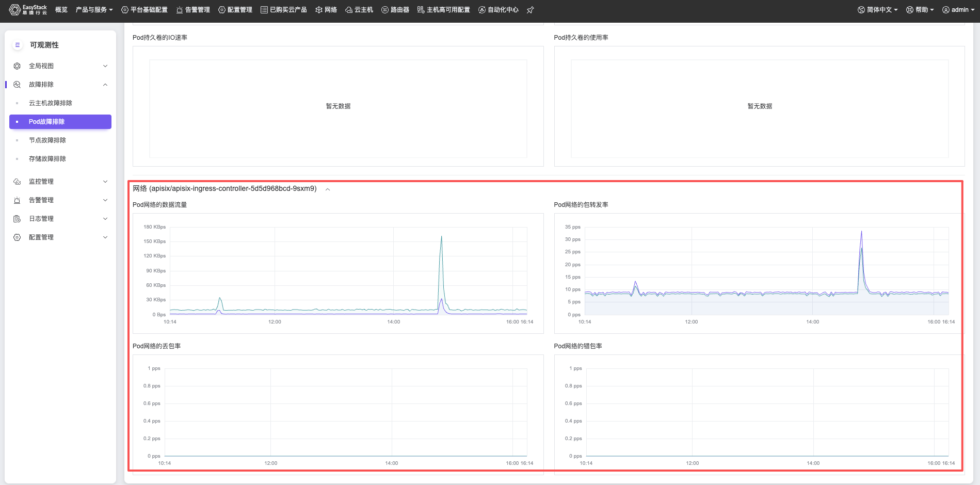Click the lifebuoy icon before 帮助

point(910,10)
